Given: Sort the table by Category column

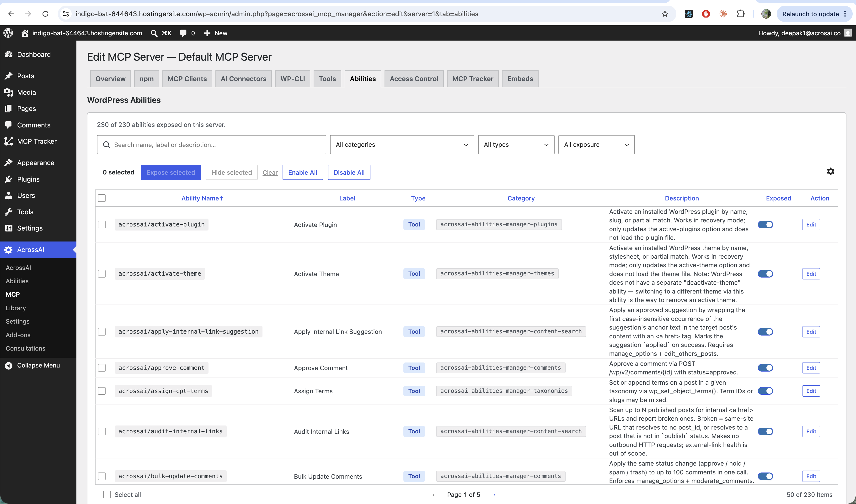Looking at the screenshot, I should 521,198.
